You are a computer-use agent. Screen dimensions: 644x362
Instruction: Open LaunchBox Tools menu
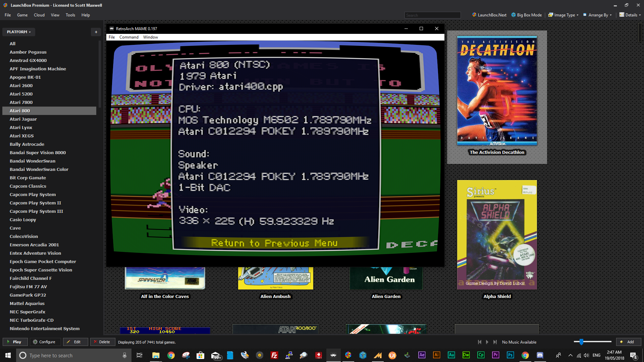[x=70, y=15]
